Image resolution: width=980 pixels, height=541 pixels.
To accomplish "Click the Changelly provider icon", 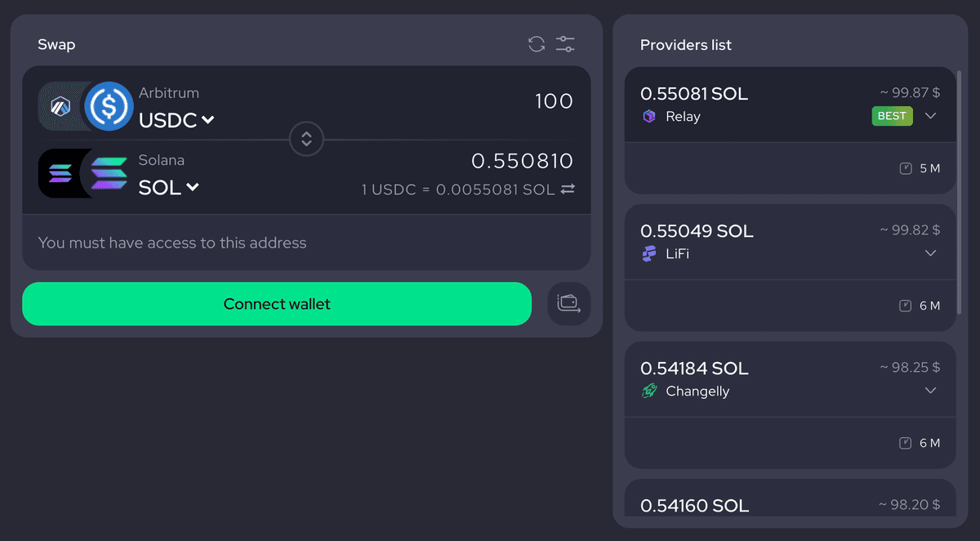I will click(x=649, y=391).
